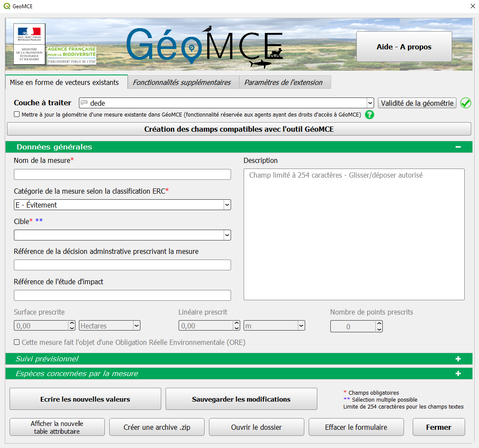
Task: Expand Suivi prévisionnel with the plus icon
Action: [x=458, y=359]
